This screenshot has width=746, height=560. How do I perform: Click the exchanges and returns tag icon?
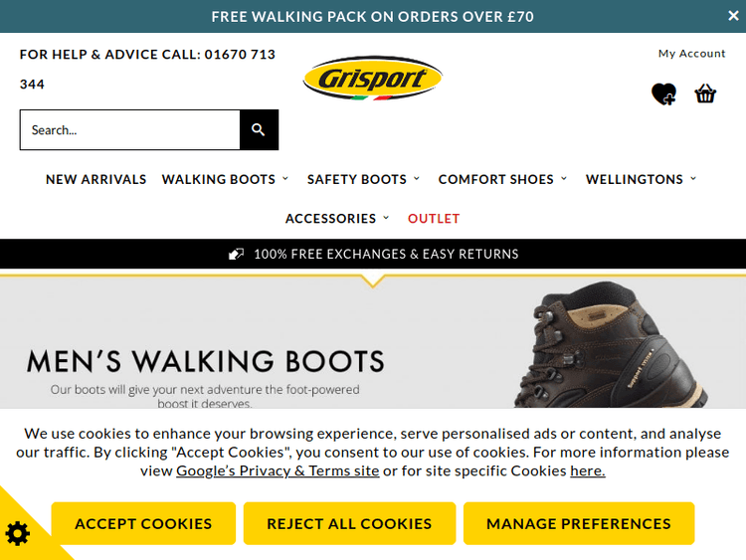tap(236, 254)
